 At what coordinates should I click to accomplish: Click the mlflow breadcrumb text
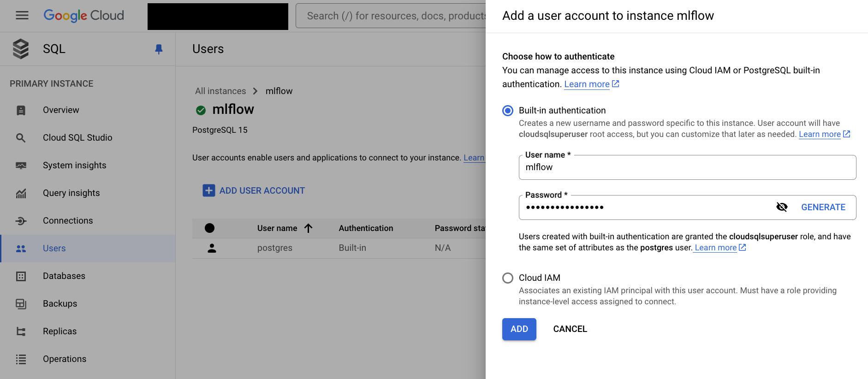click(279, 91)
